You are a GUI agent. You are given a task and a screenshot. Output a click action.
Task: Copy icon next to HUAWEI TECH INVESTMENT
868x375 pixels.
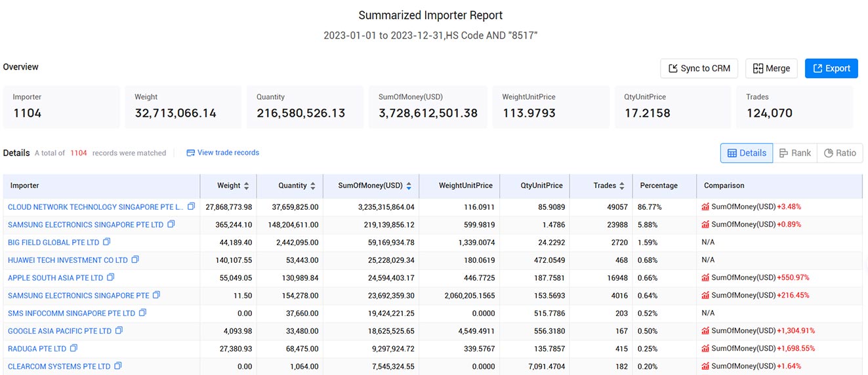point(135,260)
